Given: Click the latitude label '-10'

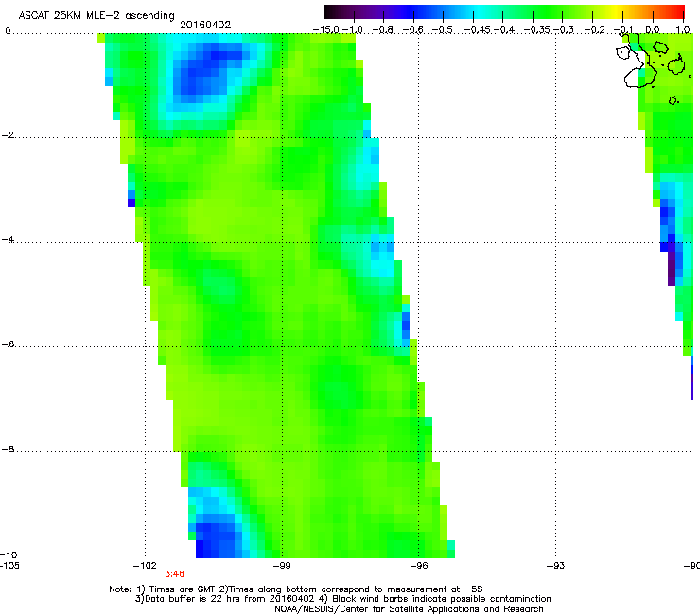Looking at the screenshot, I should click(x=9, y=554).
